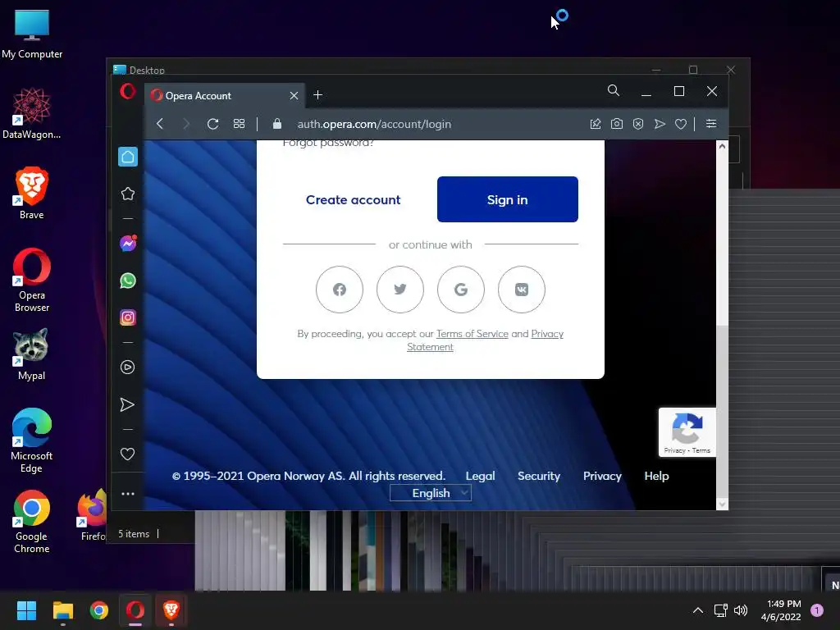Open the search tabs magnifier

point(614,90)
